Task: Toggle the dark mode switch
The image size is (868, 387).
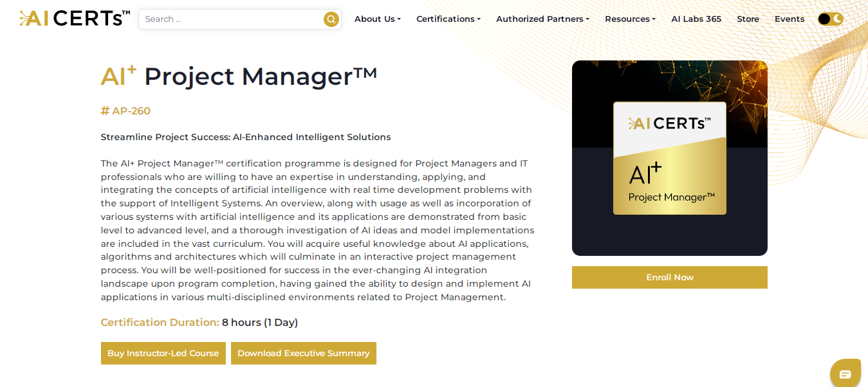Action: click(830, 19)
